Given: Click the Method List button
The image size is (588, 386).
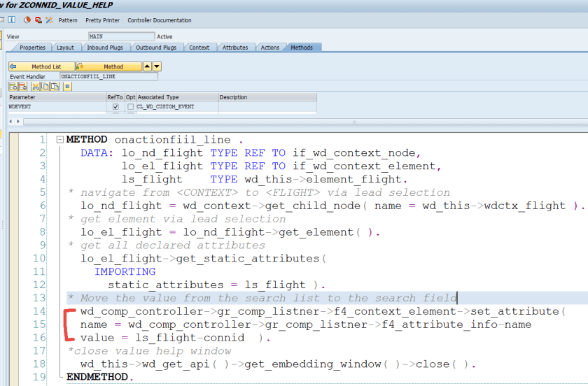Looking at the screenshot, I should coord(41,66).
